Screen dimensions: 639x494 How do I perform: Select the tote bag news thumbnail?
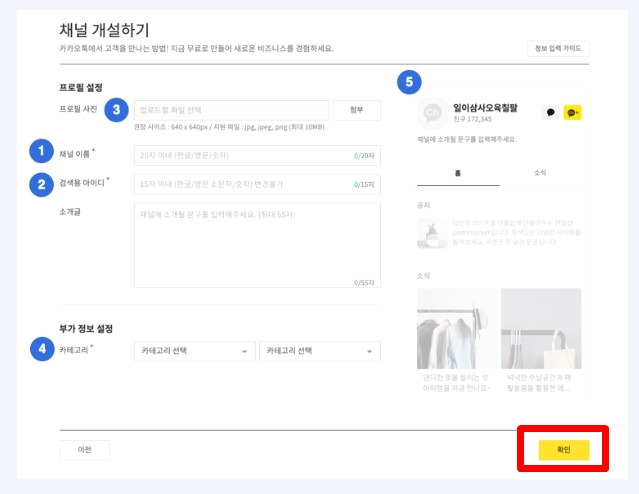[541, 329]
